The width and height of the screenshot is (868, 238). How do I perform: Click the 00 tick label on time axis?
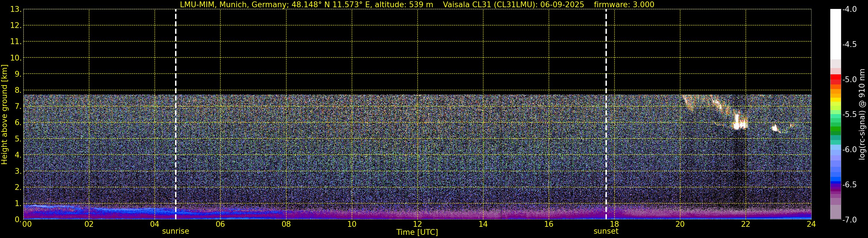[27, 224]
